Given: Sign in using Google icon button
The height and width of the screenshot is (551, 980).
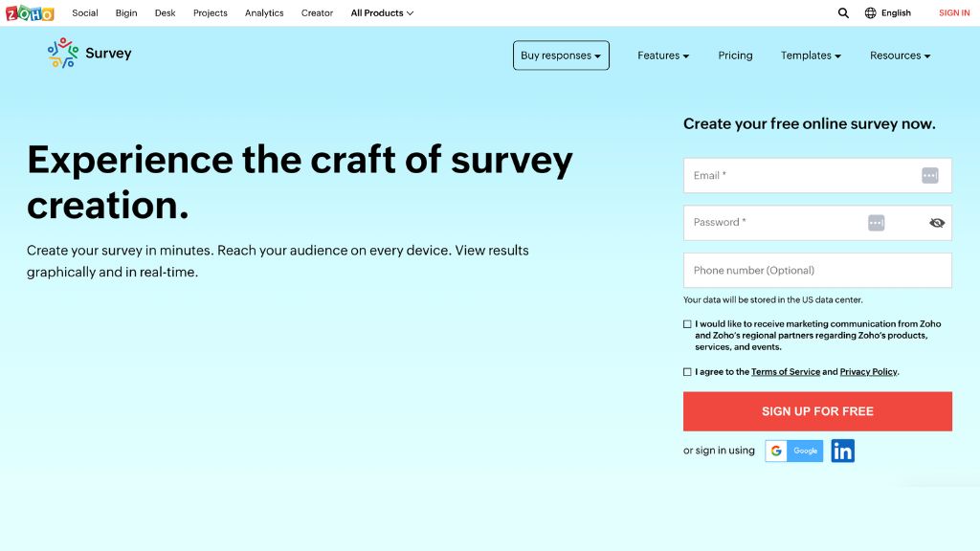Looking at the screenshot, I should [x=794, y=451].
